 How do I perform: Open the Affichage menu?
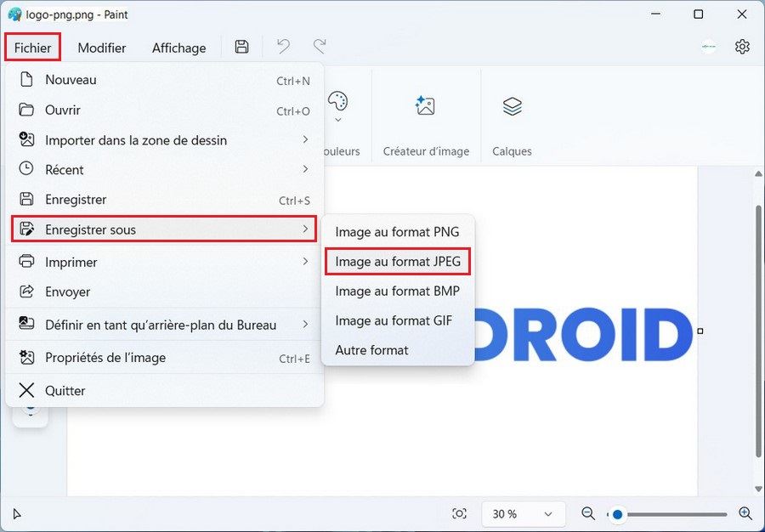click(178, 48)
